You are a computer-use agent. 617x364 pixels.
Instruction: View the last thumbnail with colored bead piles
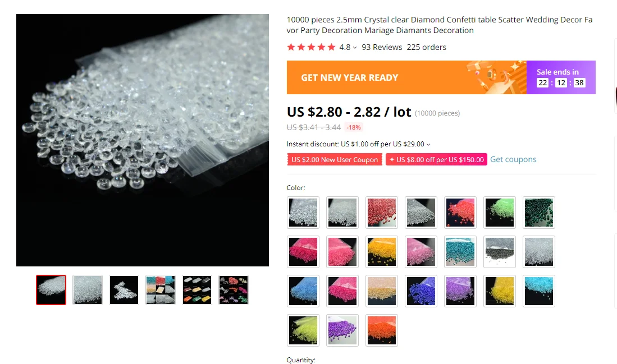point(234,290)
